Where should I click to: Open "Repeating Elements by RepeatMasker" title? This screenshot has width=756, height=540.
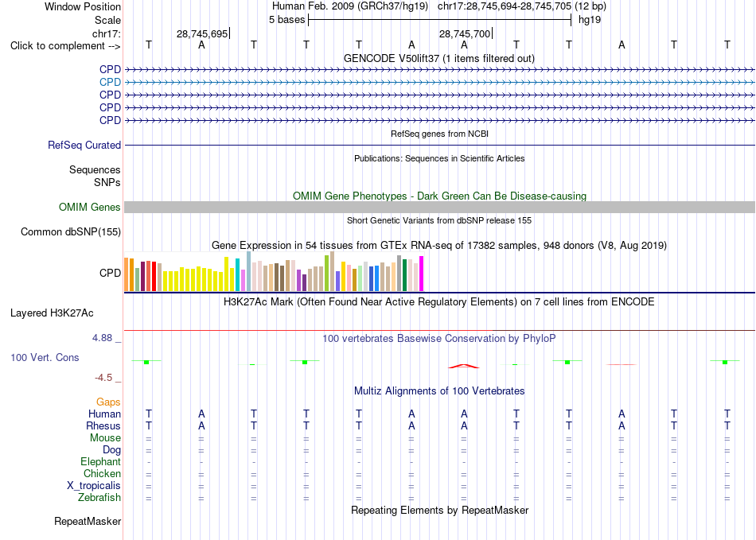point(439,510)
